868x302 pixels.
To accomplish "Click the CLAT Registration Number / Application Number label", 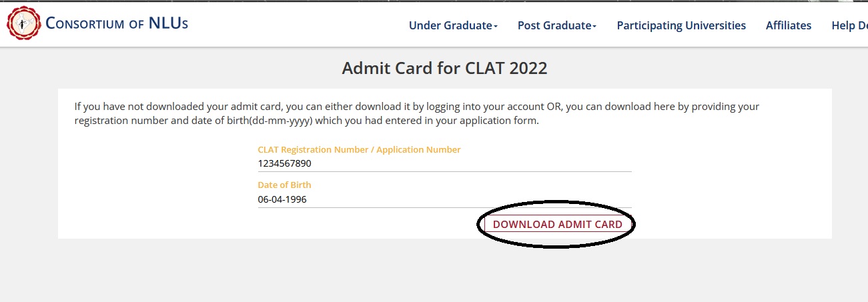I will tap(359, 149).
